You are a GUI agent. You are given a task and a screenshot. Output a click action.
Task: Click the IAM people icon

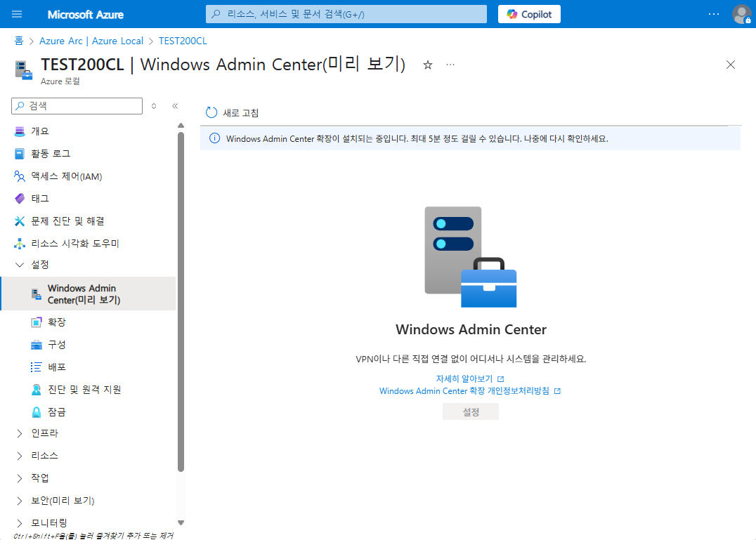[19, 176]
